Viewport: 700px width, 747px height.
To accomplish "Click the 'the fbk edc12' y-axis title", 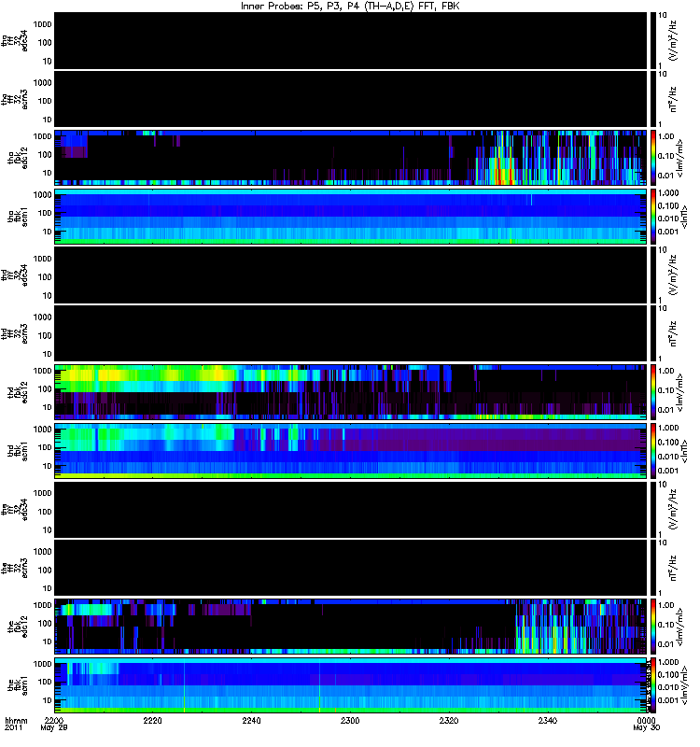I will (x=18, y=627).
